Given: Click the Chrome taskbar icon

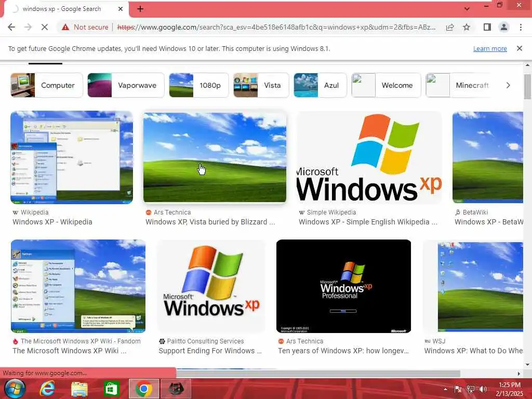Looking at the screenshot, I should coord(144,389).
